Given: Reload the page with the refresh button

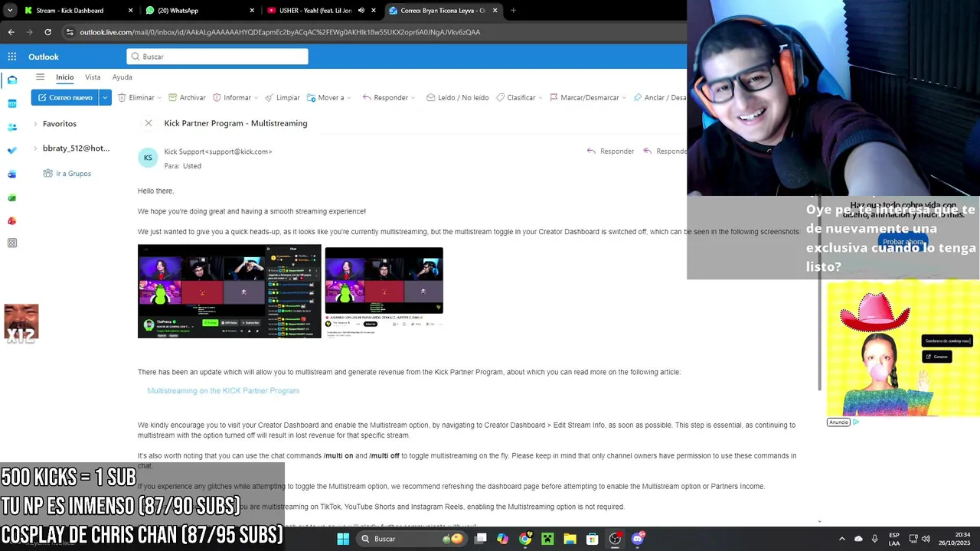Looking at the screenshot, I should click(x=47, y=32).
